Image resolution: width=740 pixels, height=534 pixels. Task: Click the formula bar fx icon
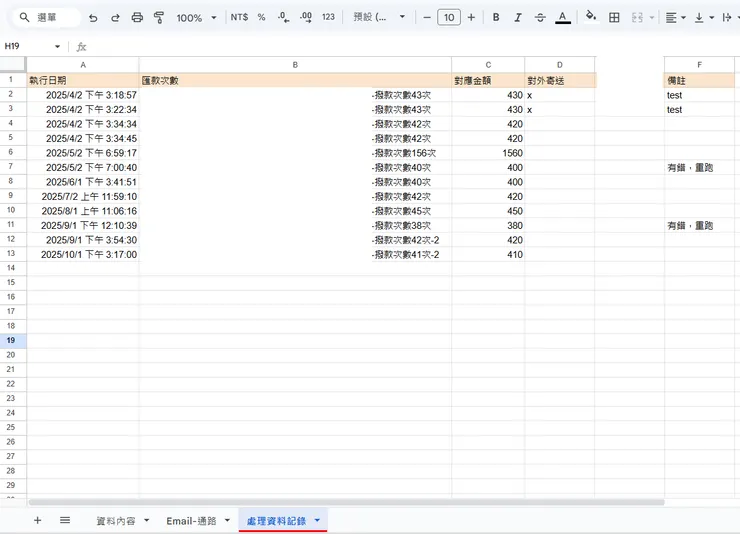click(81, 47)
